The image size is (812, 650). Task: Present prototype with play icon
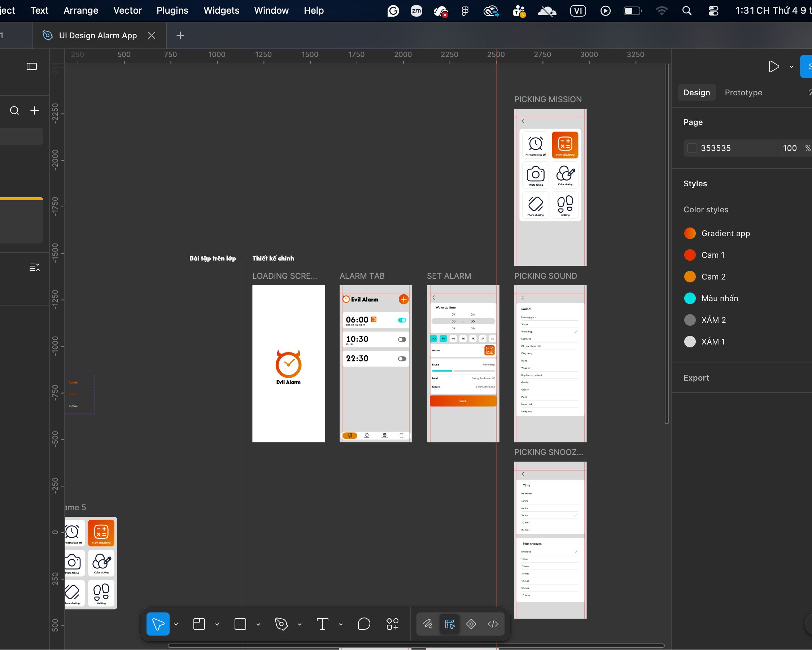tap(774, 67)
